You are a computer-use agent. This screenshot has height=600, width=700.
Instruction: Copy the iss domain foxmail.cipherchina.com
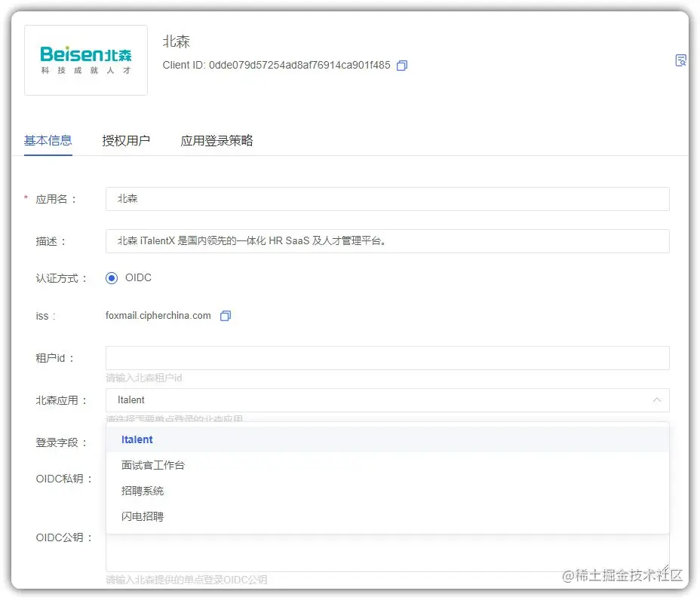(x=226, y=316)
